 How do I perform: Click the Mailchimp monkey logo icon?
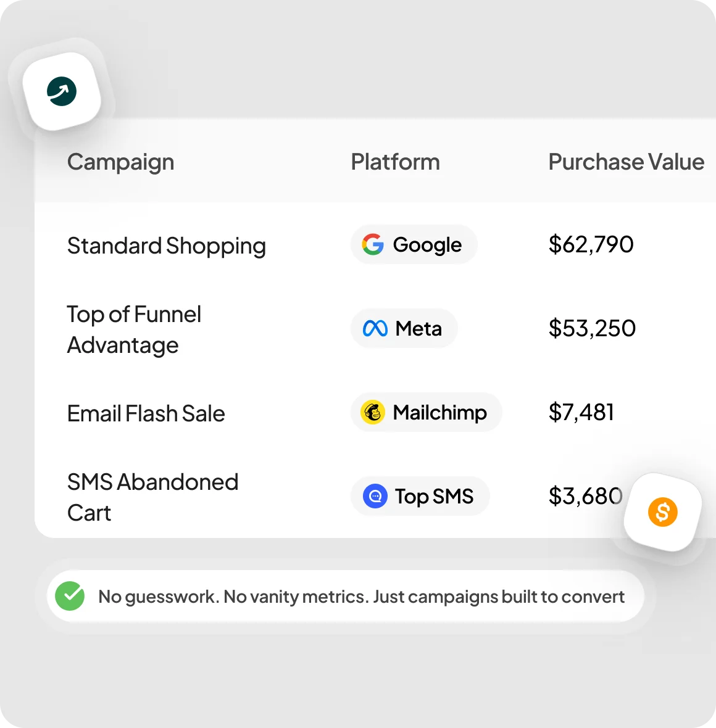pyautogui.click(x=373, y=412)
